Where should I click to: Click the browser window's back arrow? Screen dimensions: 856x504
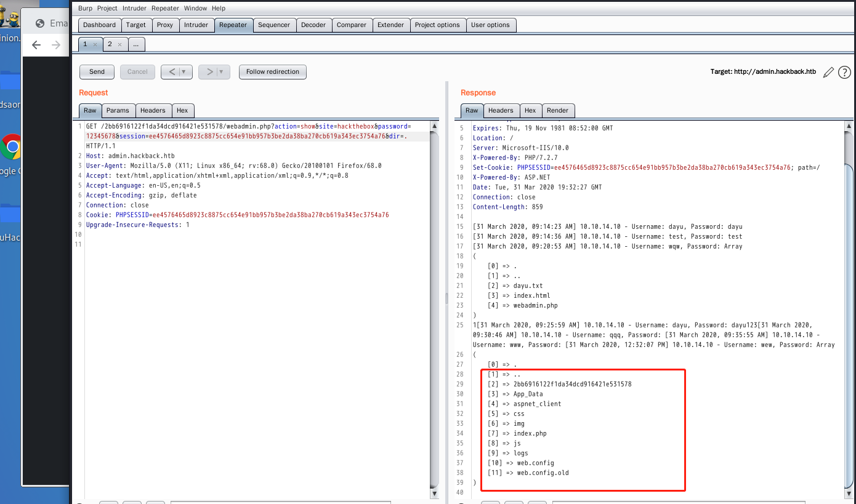pyautogui.click(x=36, y=45)
